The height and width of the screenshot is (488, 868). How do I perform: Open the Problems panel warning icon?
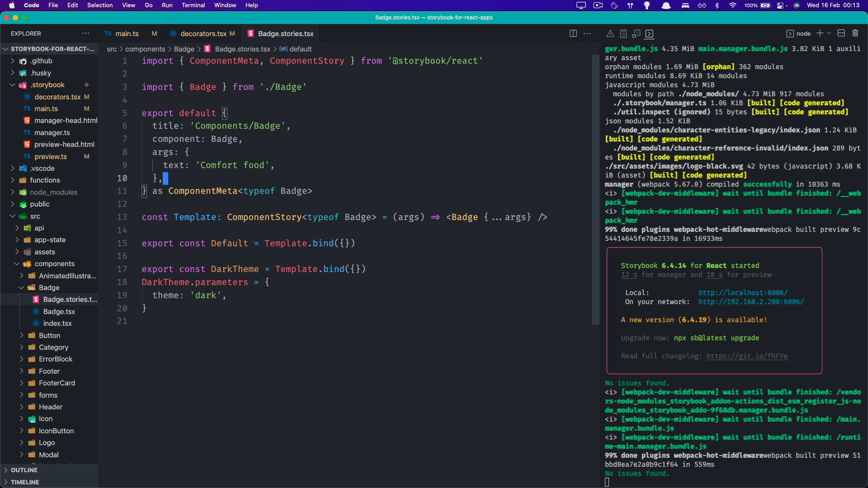(610, 33)
